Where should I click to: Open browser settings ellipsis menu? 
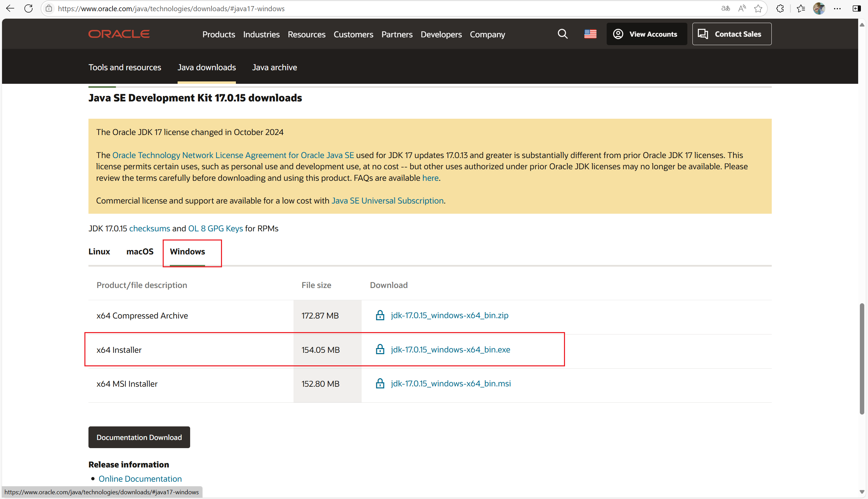click(837, 8)
